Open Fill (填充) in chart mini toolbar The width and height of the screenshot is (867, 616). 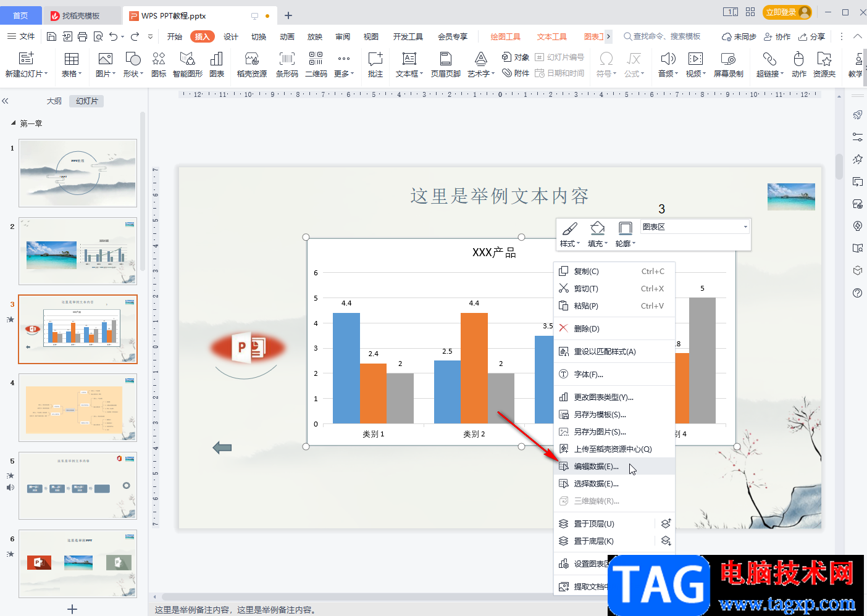(598, 235)
